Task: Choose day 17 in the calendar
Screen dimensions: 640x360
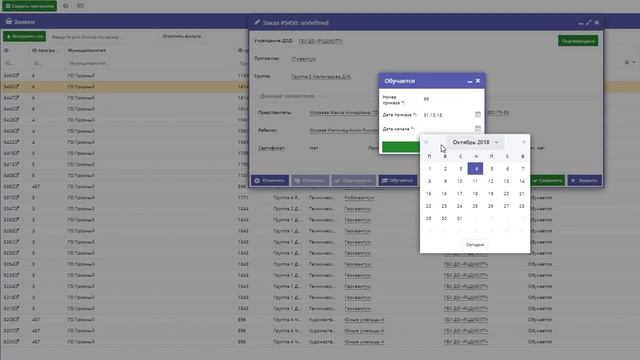Action: 460,194
